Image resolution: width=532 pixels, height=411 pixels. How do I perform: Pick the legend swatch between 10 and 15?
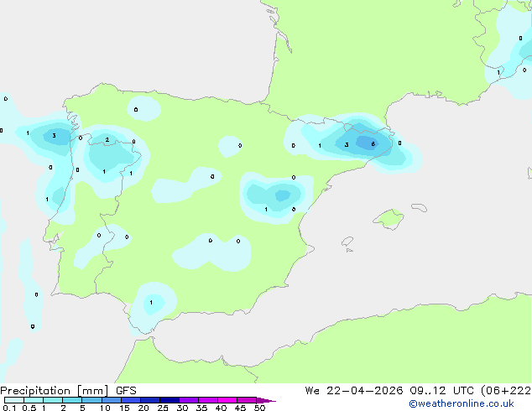click(x=111, y=400)
